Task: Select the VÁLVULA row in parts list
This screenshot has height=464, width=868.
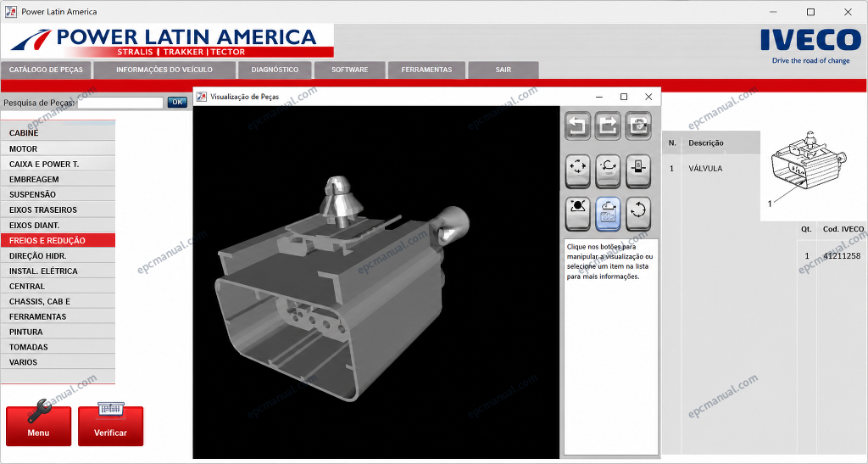Action: tap(711, 168)
